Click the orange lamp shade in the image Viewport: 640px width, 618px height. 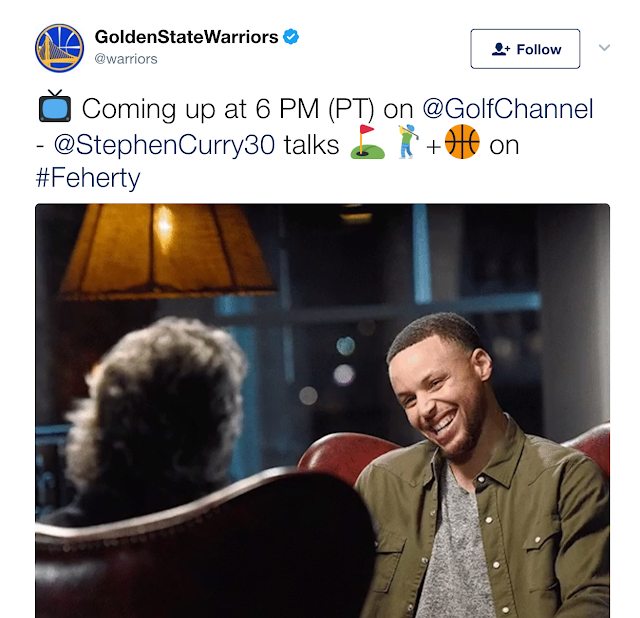pos(165,250)
